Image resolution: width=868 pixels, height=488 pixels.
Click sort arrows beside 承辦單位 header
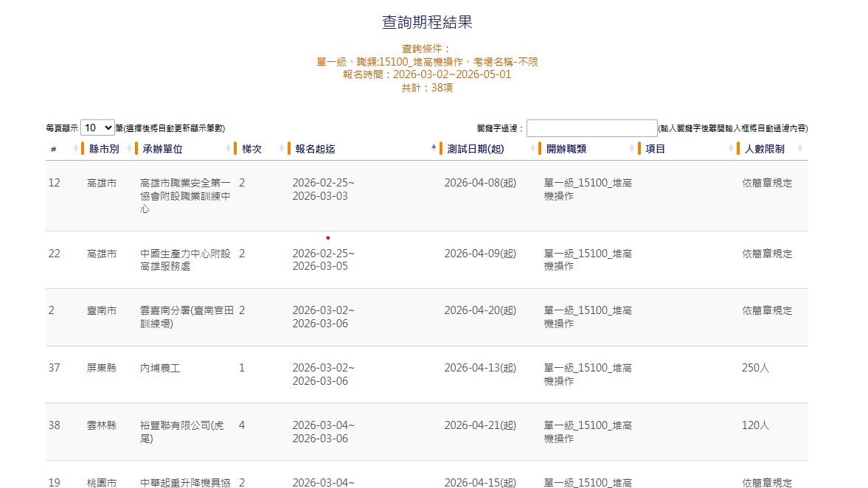pos(227,149)
